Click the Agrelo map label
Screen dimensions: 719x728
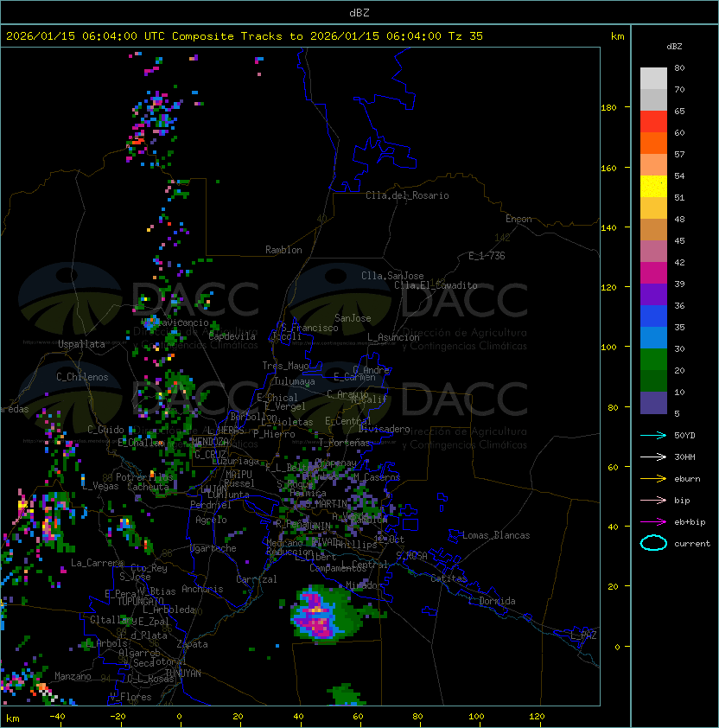click(211, 520)
